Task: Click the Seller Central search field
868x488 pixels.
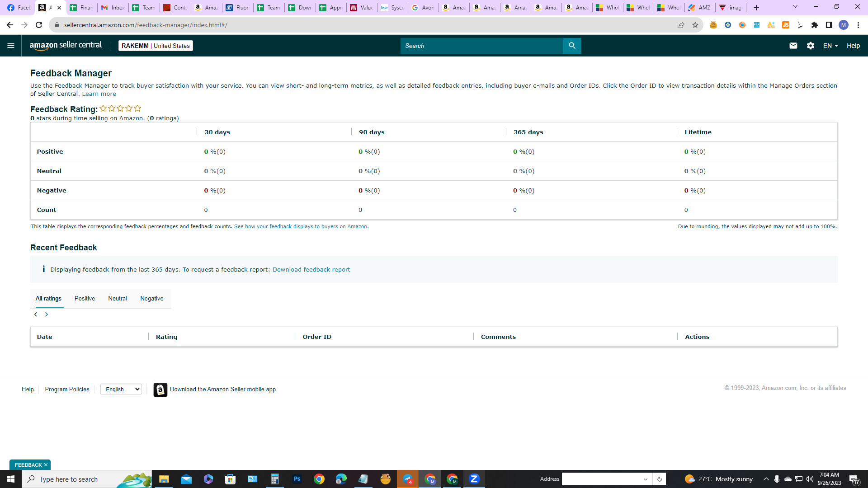Action: 482,46
